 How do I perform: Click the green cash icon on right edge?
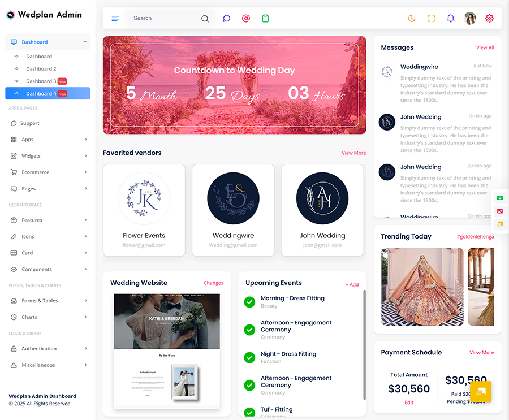tap(500, 198)
